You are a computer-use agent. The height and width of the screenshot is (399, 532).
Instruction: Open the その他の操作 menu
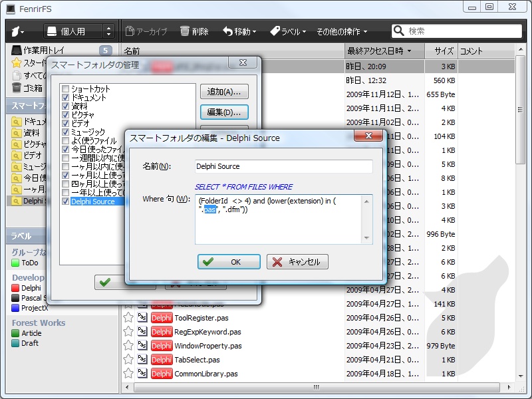coord(342,30)
